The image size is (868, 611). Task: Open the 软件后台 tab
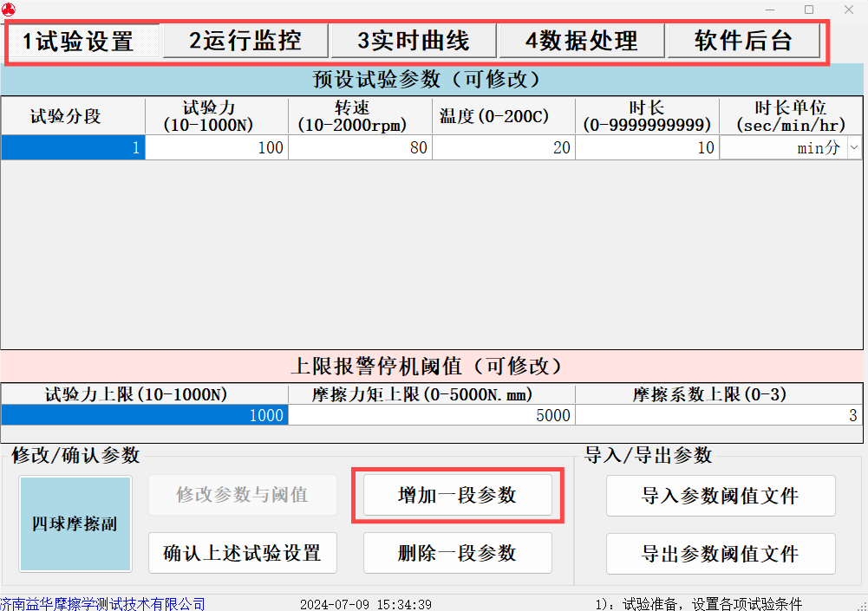point(743,41)
